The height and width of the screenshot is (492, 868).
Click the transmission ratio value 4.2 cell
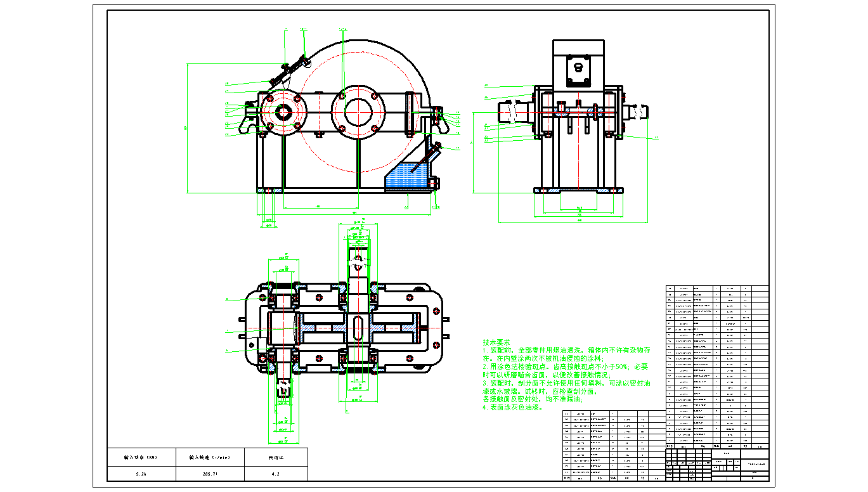(x=275, y=474)
